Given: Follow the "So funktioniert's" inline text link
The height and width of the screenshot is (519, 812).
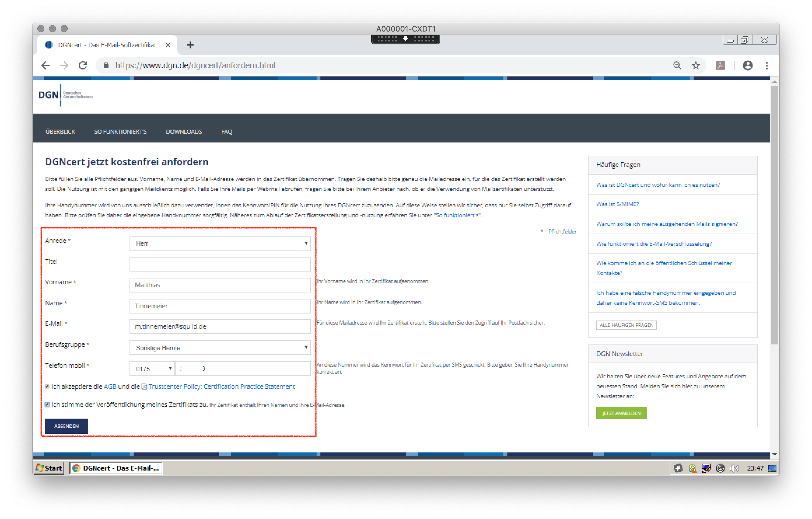Looking at the screenshot, I should point(457,215).
